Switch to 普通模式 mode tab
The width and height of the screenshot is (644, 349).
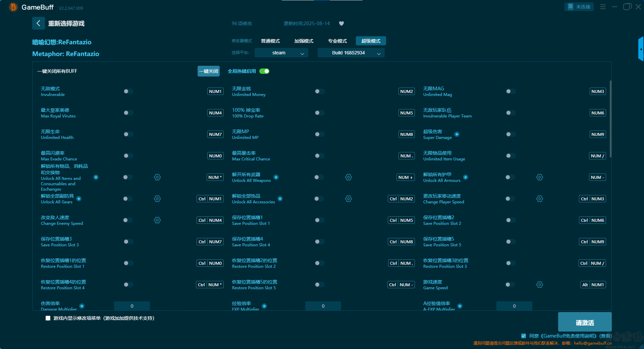tap(270, 41)
